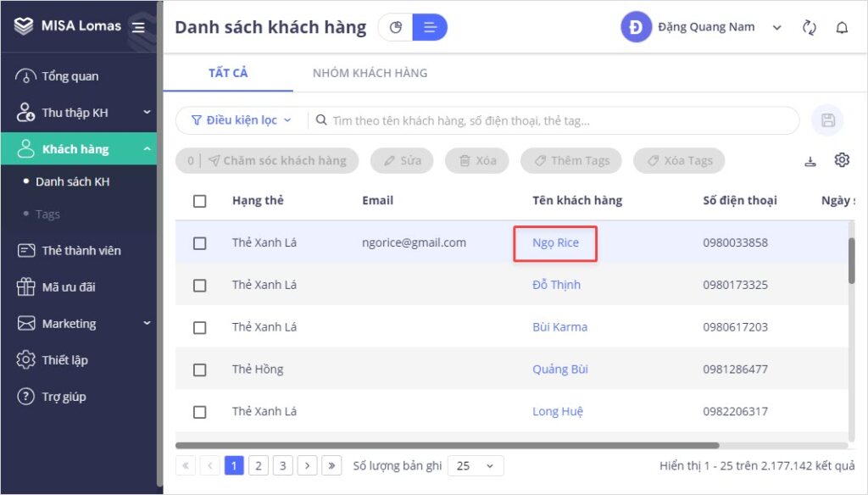Click the magnifier search icon
Viewport: 868px width, 495px height.
click(321, 120)
